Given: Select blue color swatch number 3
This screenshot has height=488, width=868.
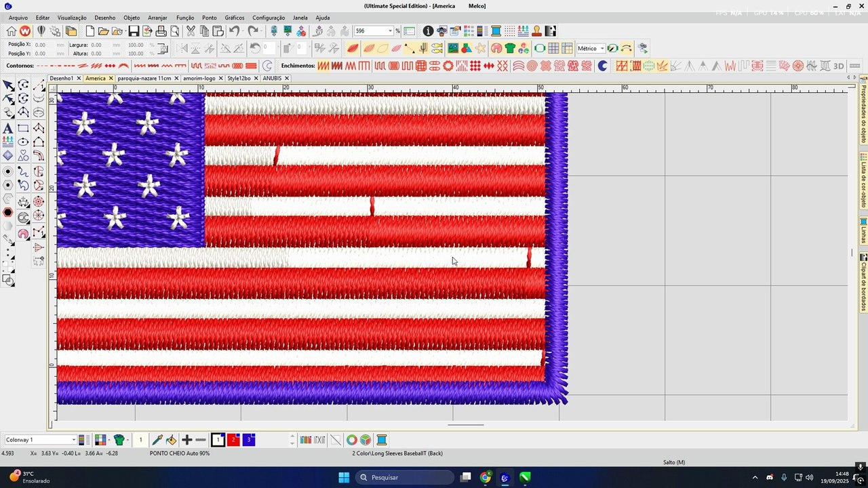Looking at the screenshot, I should [248, 440].
